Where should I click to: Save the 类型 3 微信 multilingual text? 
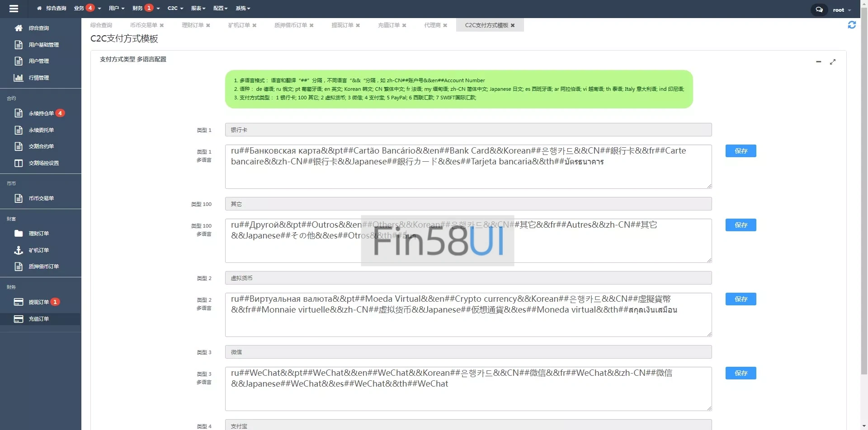[741, 373]
